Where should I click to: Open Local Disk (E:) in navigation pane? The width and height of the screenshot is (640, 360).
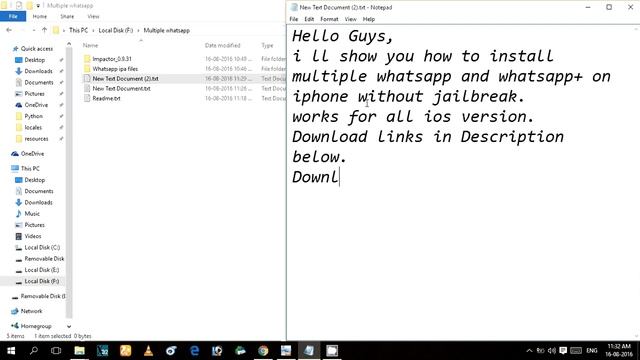pyautogui.click(x=42, y=270)
